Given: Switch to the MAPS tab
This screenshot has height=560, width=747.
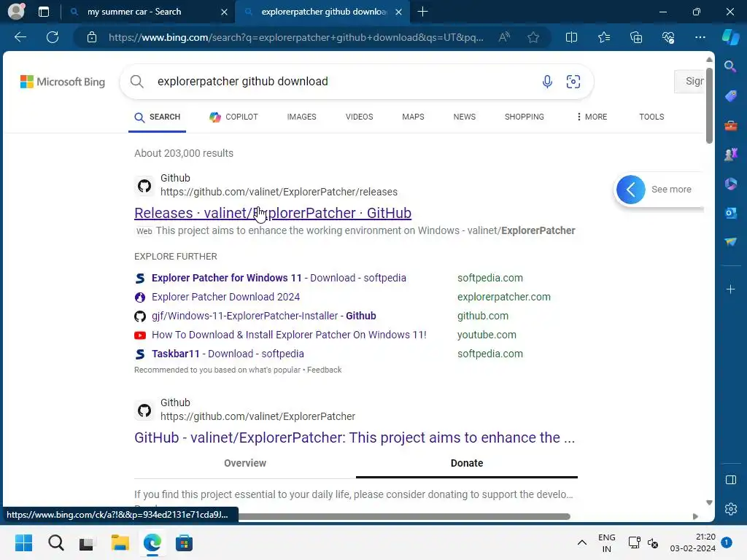Looking at the screenshot, I should point(413,117).
